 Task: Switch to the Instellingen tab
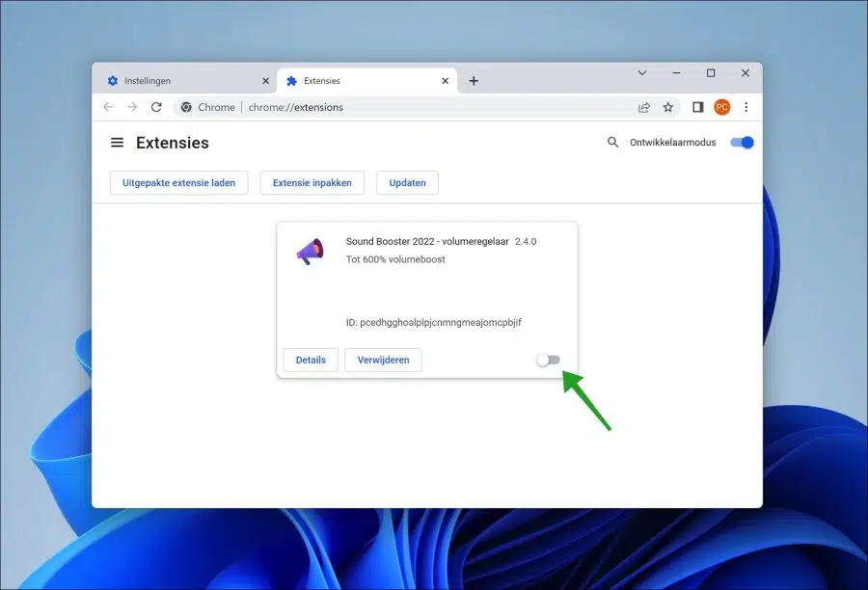[x=185, y=81]
